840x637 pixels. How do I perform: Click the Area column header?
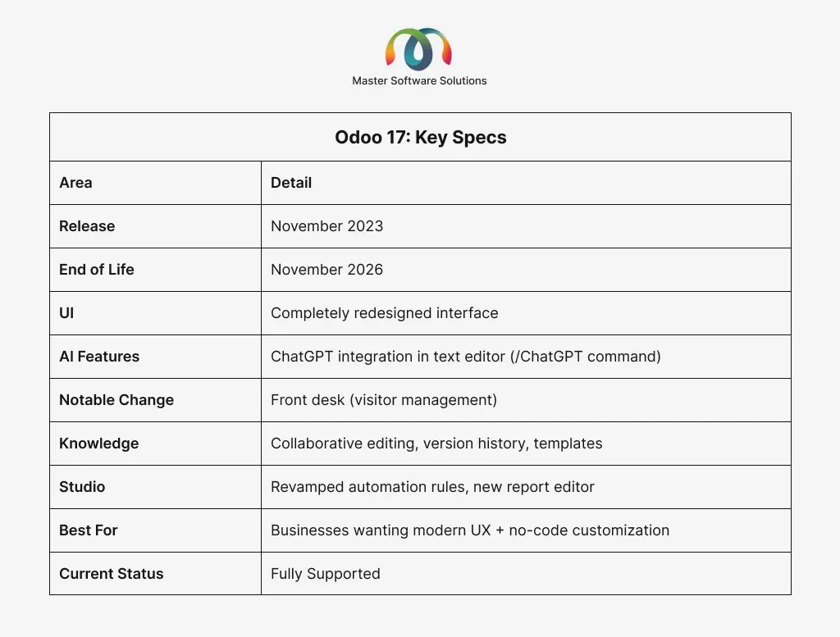click(x=75, y=183)
